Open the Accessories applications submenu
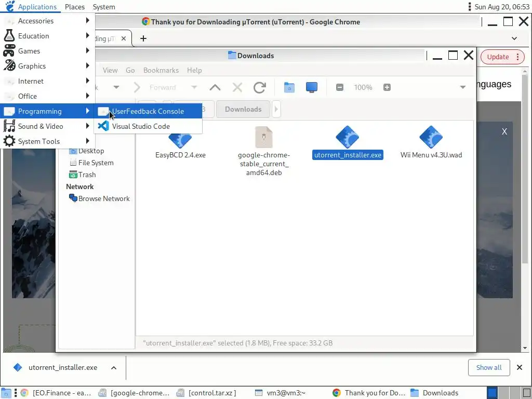Viewport: 532px width, 399px height. coord(47,21)
